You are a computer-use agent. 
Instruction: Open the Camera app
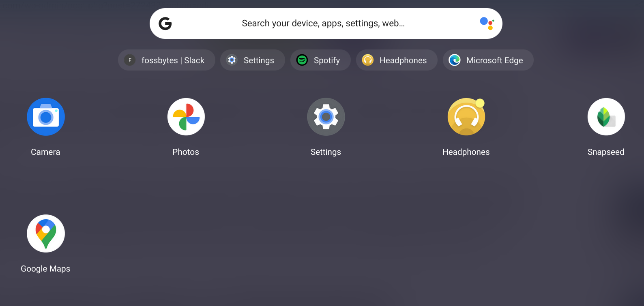(46, 117)
